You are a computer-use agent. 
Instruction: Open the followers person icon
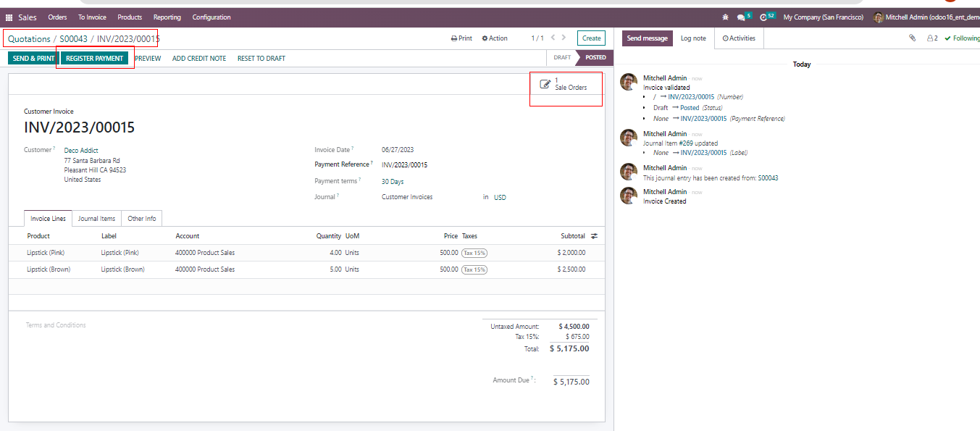click(x=931, y=38)
